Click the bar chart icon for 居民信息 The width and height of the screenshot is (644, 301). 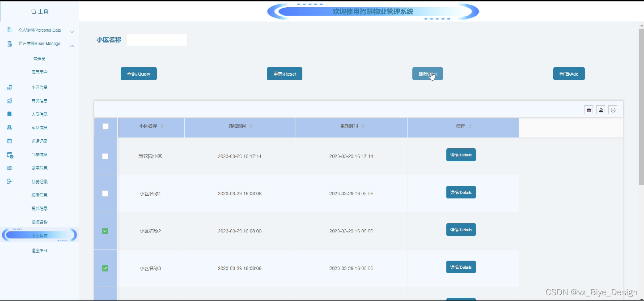(9, 101)
